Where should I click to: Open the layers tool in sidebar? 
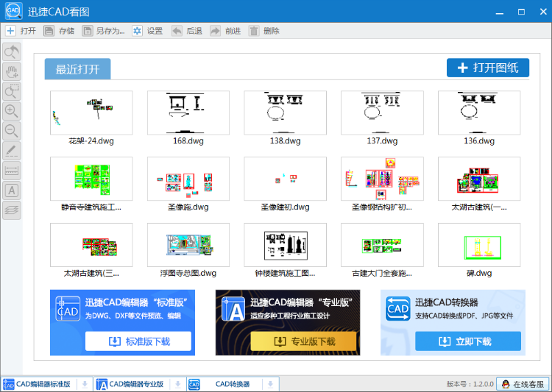12,210
